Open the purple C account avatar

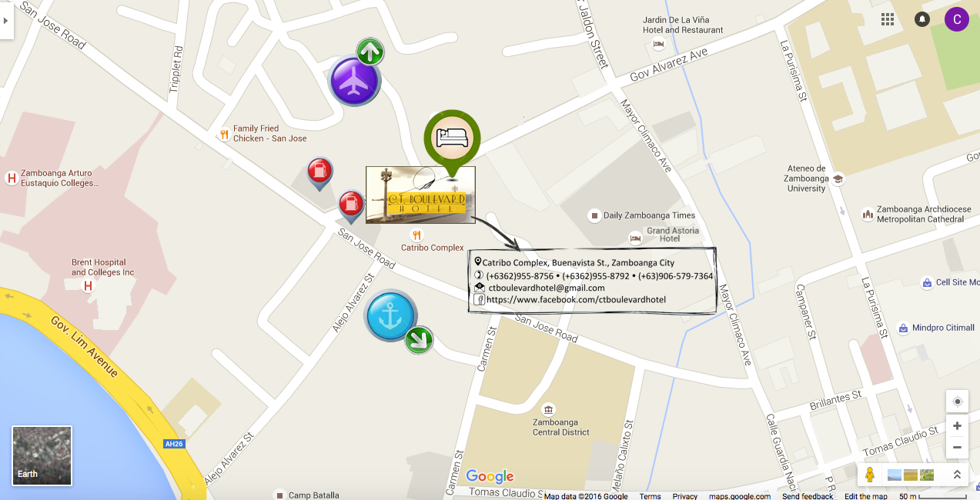(957, 20)
